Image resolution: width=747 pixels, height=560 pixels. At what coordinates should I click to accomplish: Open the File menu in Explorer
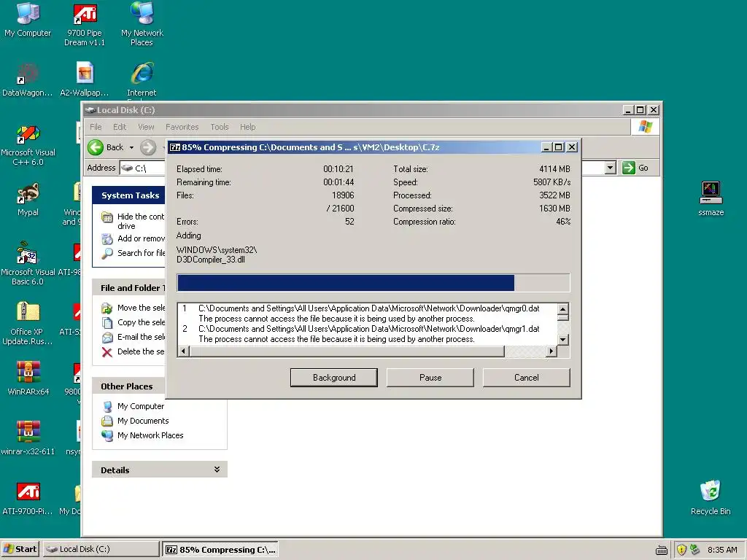[96, 127]
